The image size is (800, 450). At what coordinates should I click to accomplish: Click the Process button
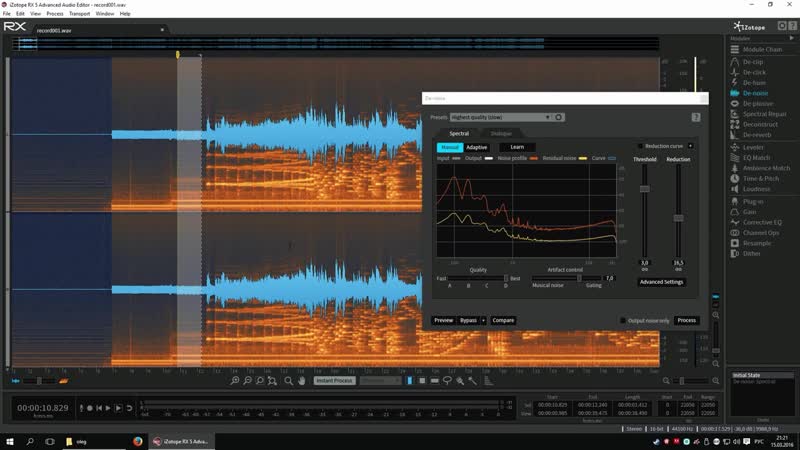pos(686,320)
